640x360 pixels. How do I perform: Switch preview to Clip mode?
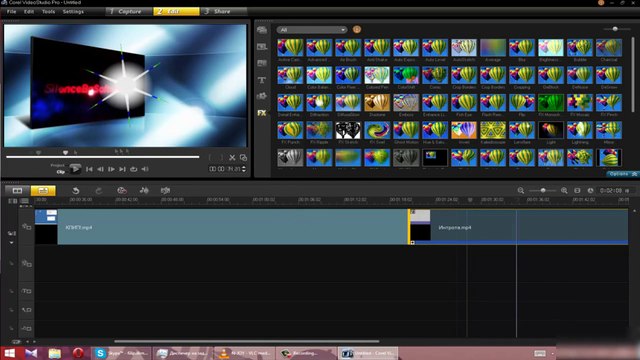pos(60,172)
